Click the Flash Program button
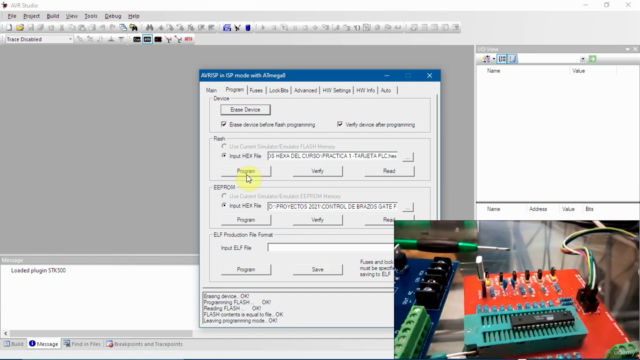640x360 pixels. coord(246,171)
